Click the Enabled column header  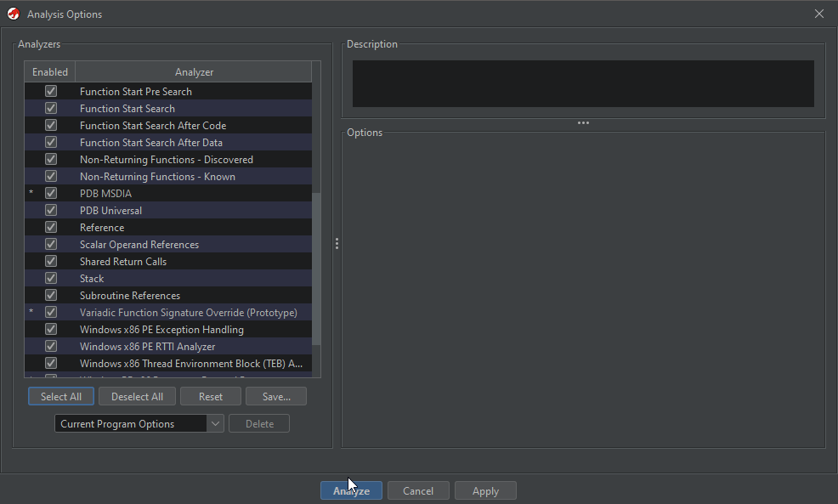(x=50, y=72)
